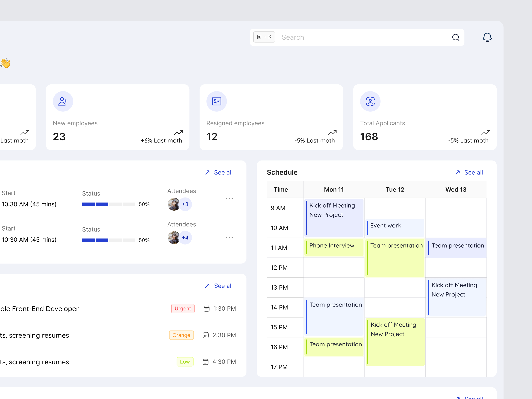Image resolution: width=532 pixels, height=399 pixels.
Task: Open the options menu for the first interview
Action: 229,198
